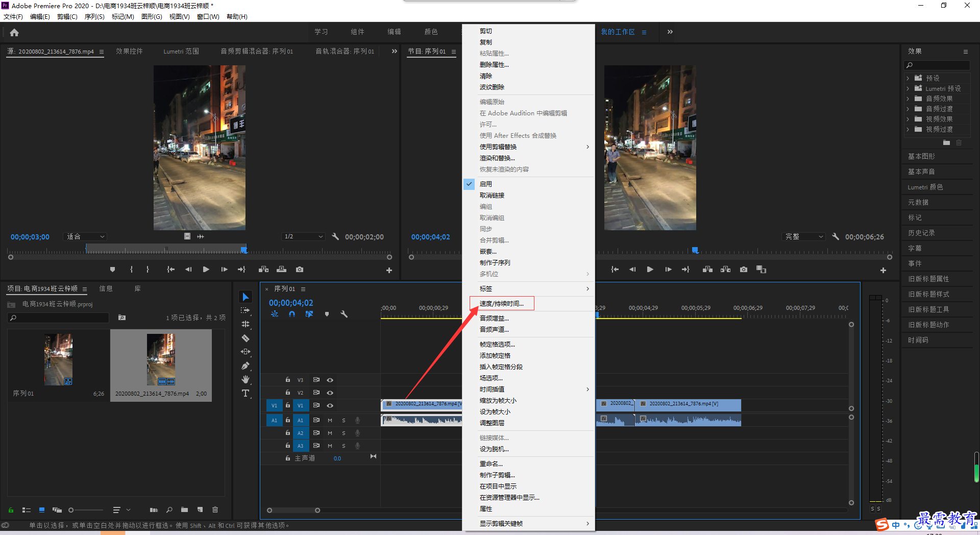
Task: Click the timeline display settings wrench
Action: [344, 314]
